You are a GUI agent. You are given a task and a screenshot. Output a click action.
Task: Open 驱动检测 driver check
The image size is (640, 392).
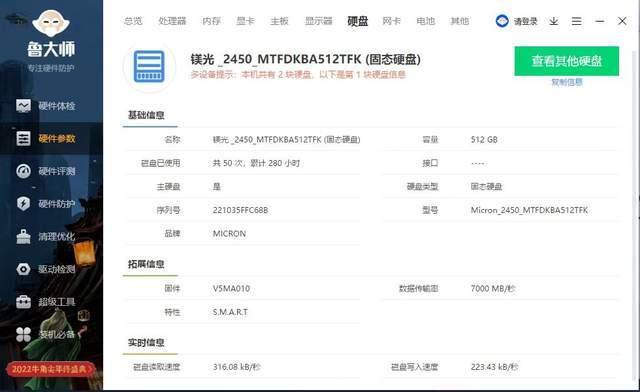click(x=46, y=270)
